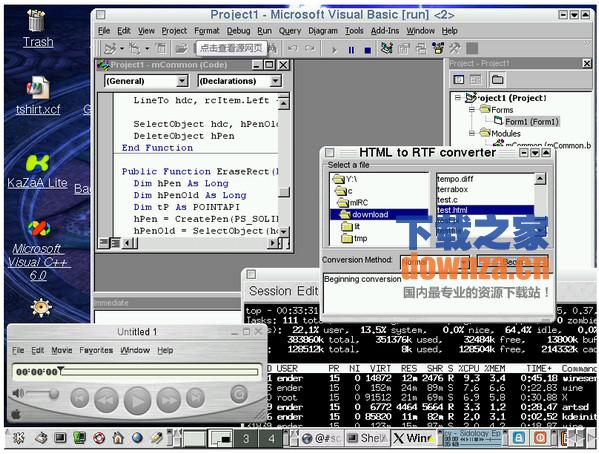The width and height of the screenshot is (599, 454).
Task: Open the globe browser icon in the panel
Action: 137,438
